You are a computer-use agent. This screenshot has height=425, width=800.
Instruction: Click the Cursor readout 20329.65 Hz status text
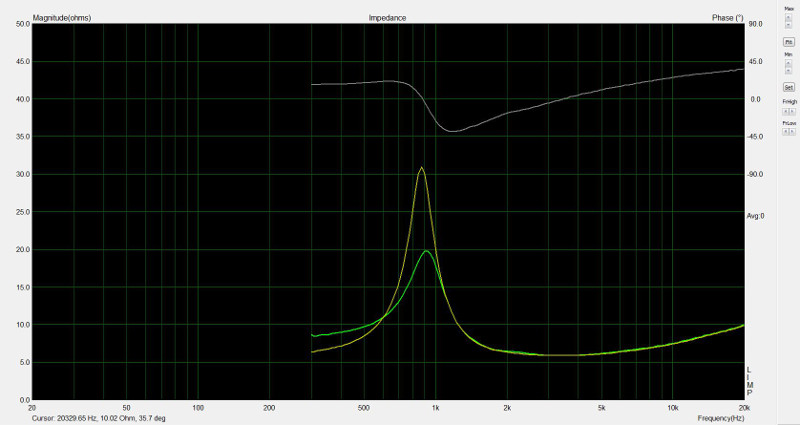[98, 418]
